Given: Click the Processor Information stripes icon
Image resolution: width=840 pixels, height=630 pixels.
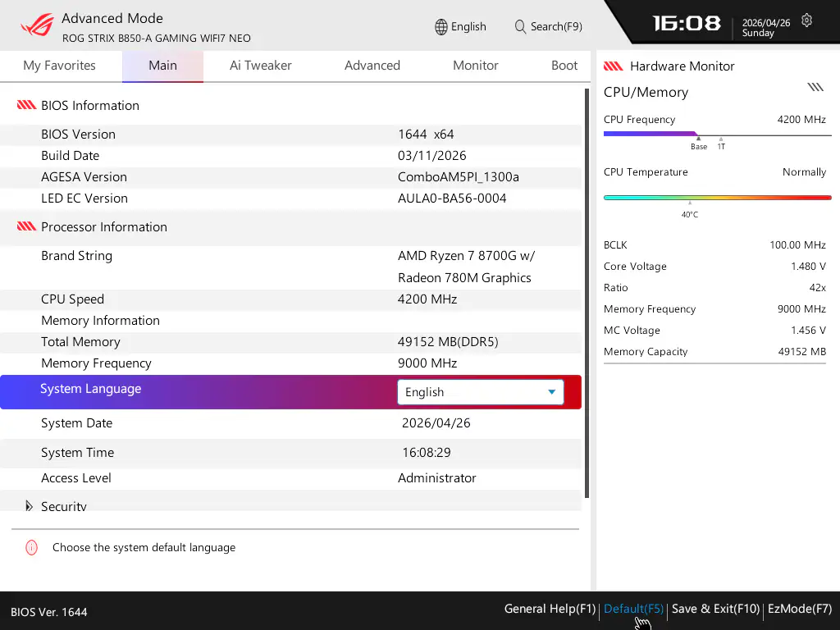Looking at the screenshot, I should point(26,226).
